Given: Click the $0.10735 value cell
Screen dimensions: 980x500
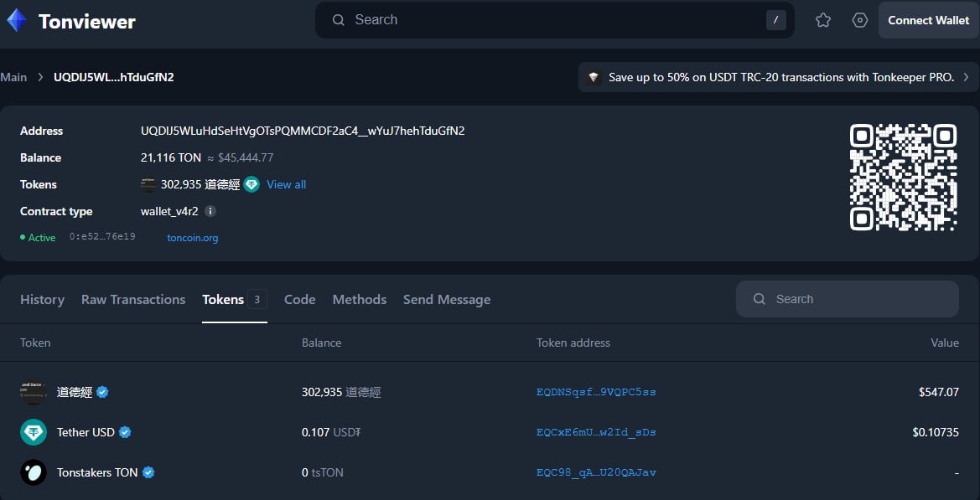Looking at the screenshot, I should [934, 432].
